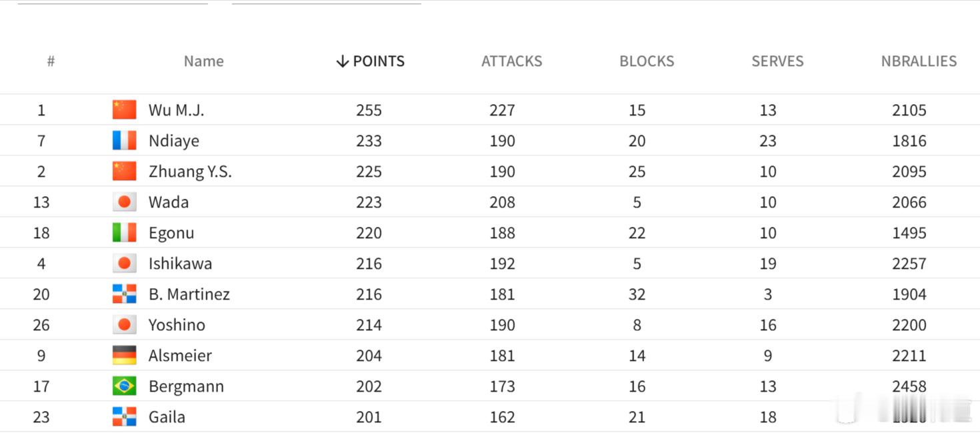This screenshot has height=433, width=980.
Task: Open player Zhuang Y.S. name link
Action: (x=190, y=171)
